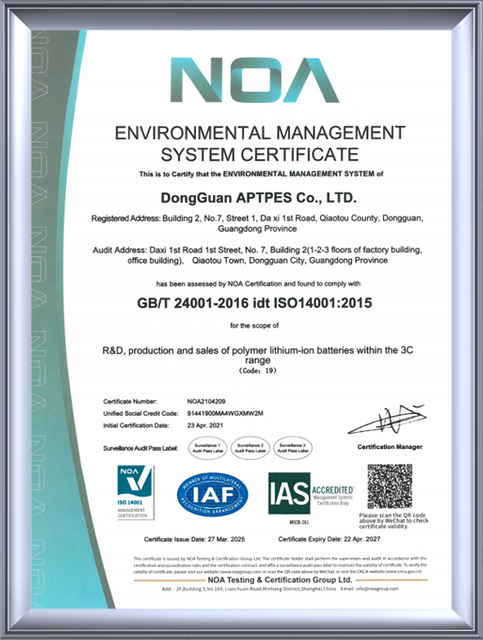Click the blue IAF oval logo
The width and height of the screenshot is (483, 640).
213,494
